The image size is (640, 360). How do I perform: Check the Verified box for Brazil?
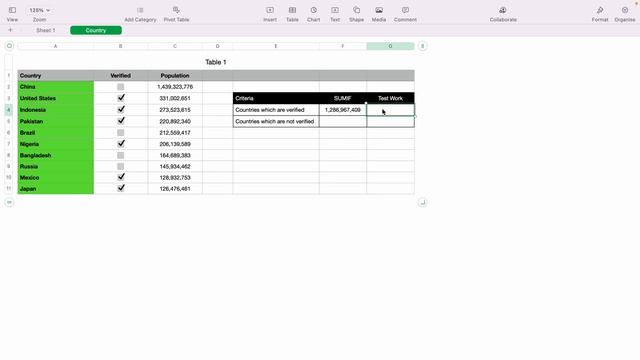pos(120,133)
